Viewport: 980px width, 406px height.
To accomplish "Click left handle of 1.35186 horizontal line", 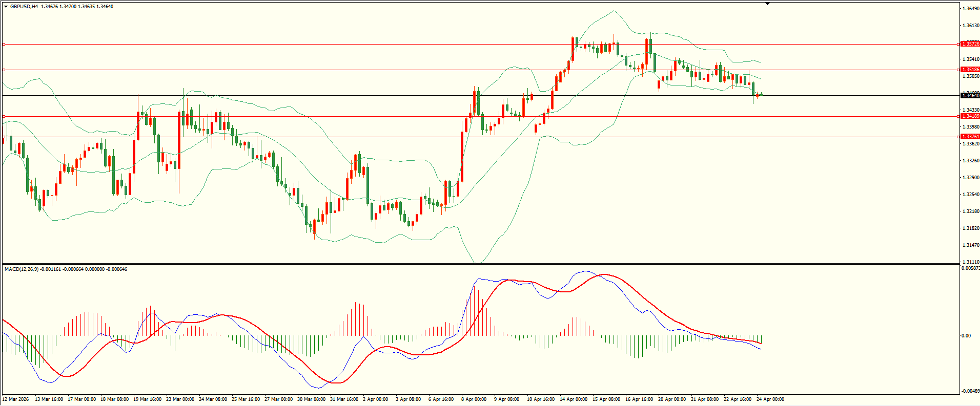I will pos(4,70).
